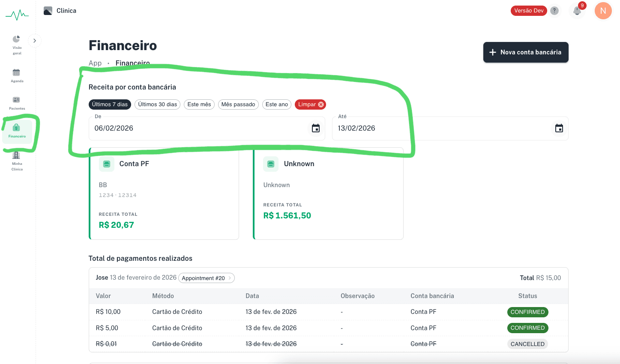Click CONFIRMED status in R$ 5,00 row
Image resolution: width=620 pixels, height=364 pixels.
527,328
